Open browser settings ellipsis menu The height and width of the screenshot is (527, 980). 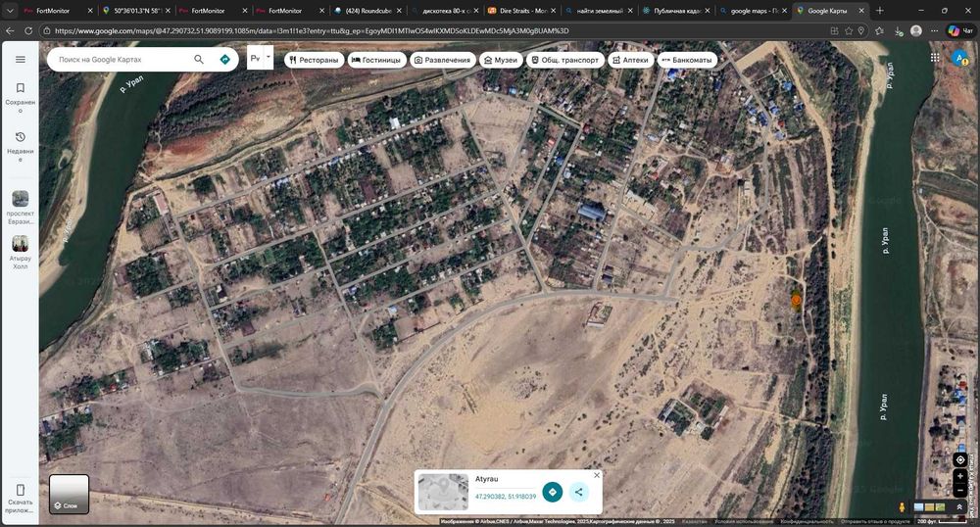934,30
